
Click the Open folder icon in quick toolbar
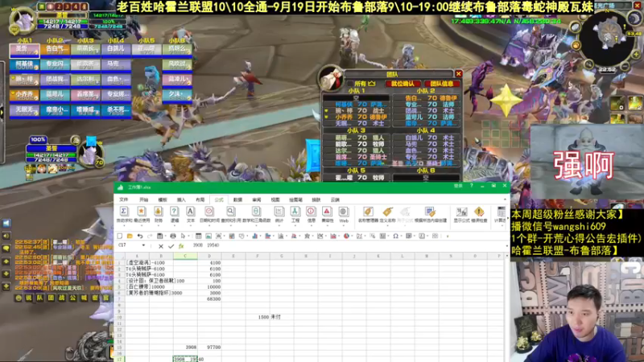pyautogui.click(x=130, y=236)
